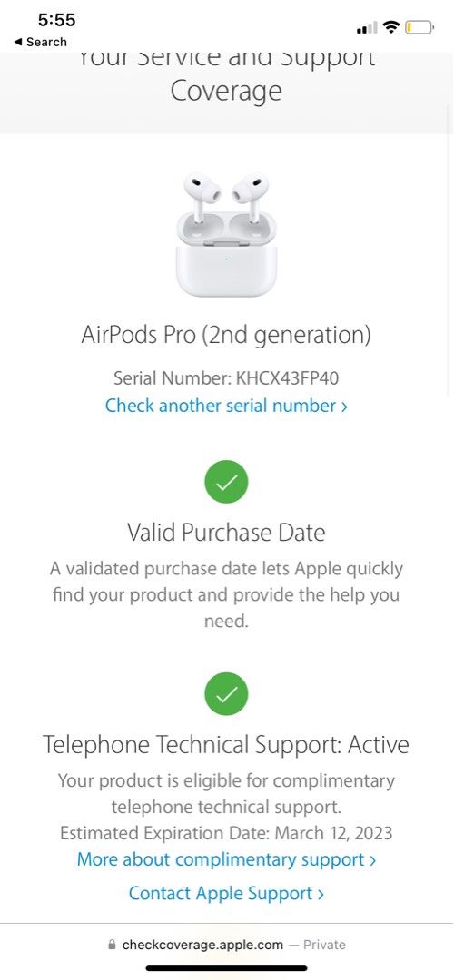Tap the AirPods Pro product image
Image resolution: width=454 pixels, height=980 pixels.
point(226,234)
